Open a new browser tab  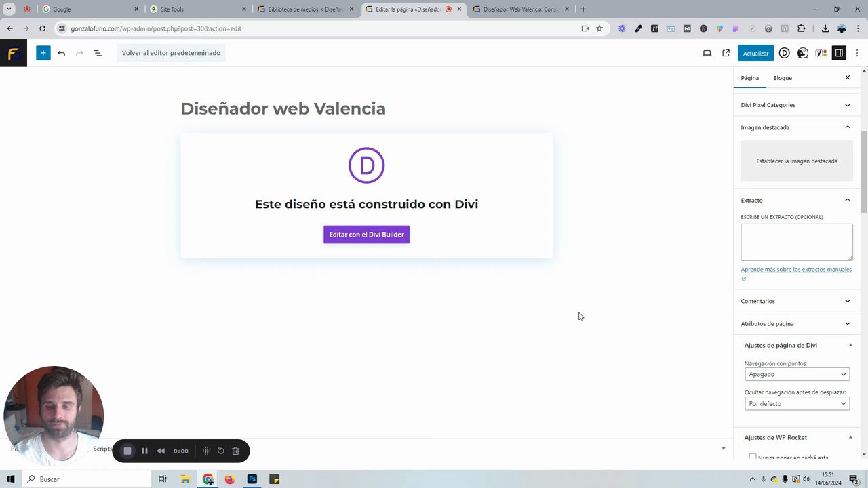tap(583, 9)
